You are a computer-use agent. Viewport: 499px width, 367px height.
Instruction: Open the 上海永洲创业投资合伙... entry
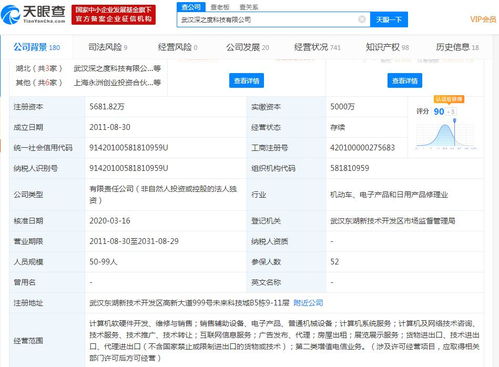point(117,82)
